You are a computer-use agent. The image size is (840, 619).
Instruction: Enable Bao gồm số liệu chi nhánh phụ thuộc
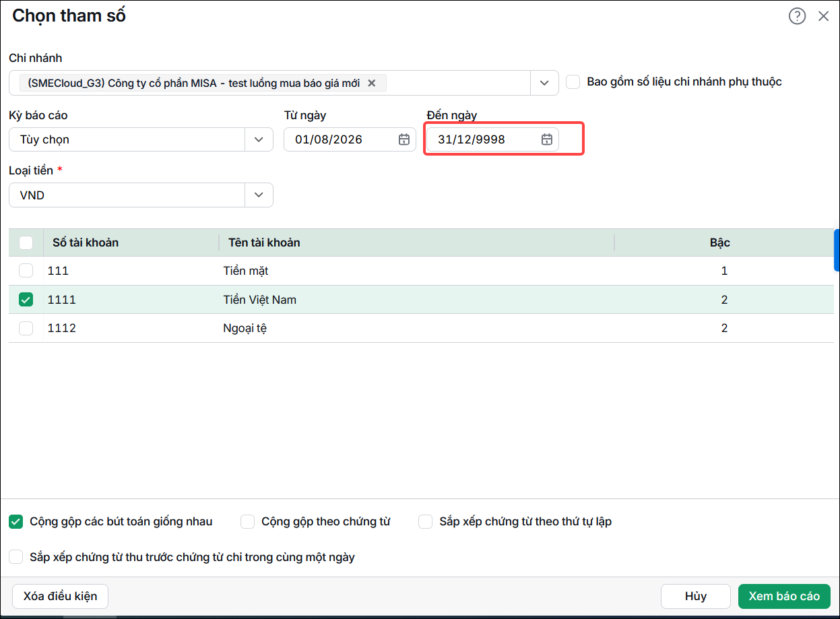[573, 82]
